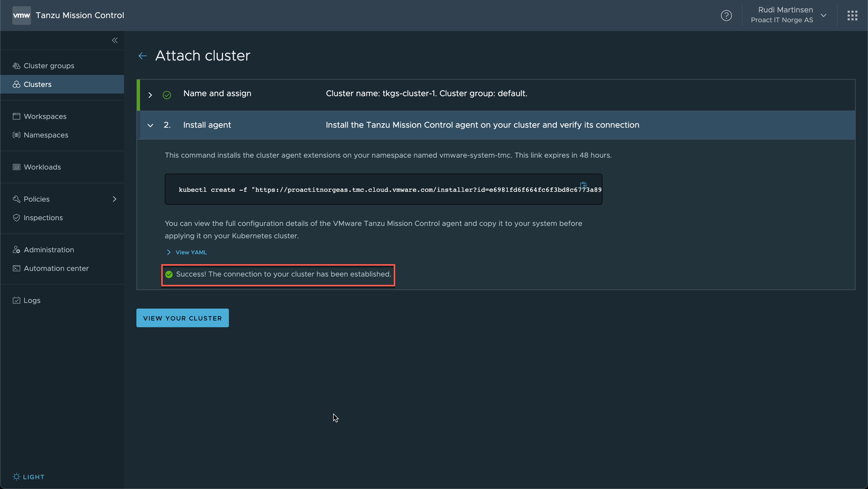Viewport: 868px width, 489px height.
Task: Expand the View YAML disclosure link
Action: 186,252
